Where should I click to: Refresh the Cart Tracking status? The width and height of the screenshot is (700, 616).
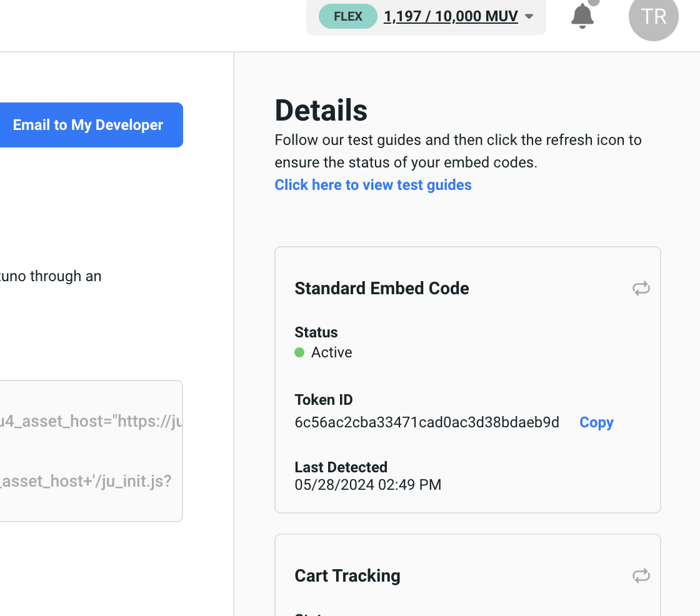pos(641,576)
